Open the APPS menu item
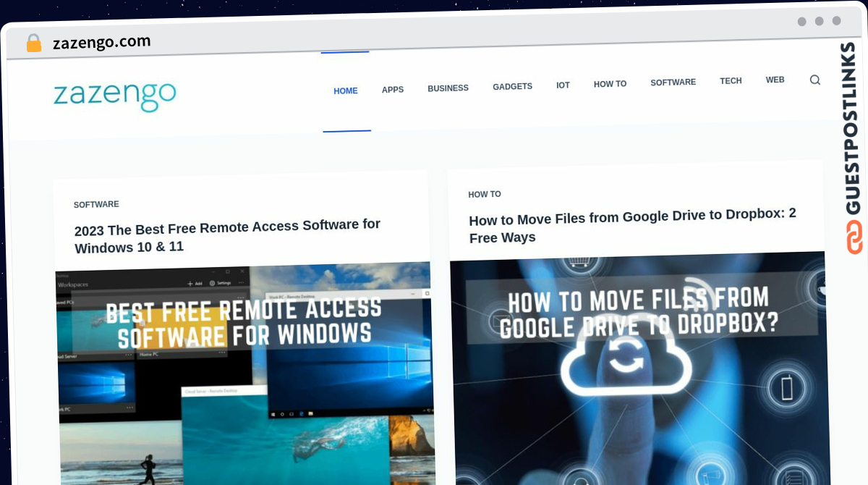The width and height of the screenshot is (868, 485). [x=393, y=90]
